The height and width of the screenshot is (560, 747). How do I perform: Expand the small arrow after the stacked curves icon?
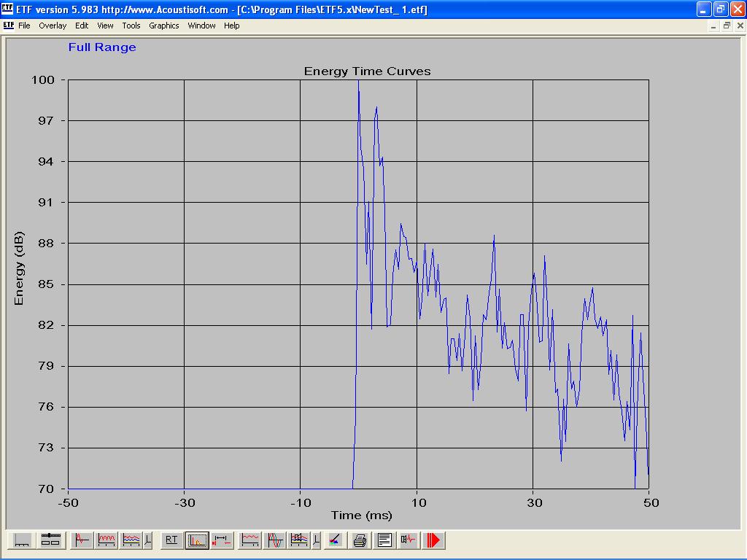pos(149,540)
